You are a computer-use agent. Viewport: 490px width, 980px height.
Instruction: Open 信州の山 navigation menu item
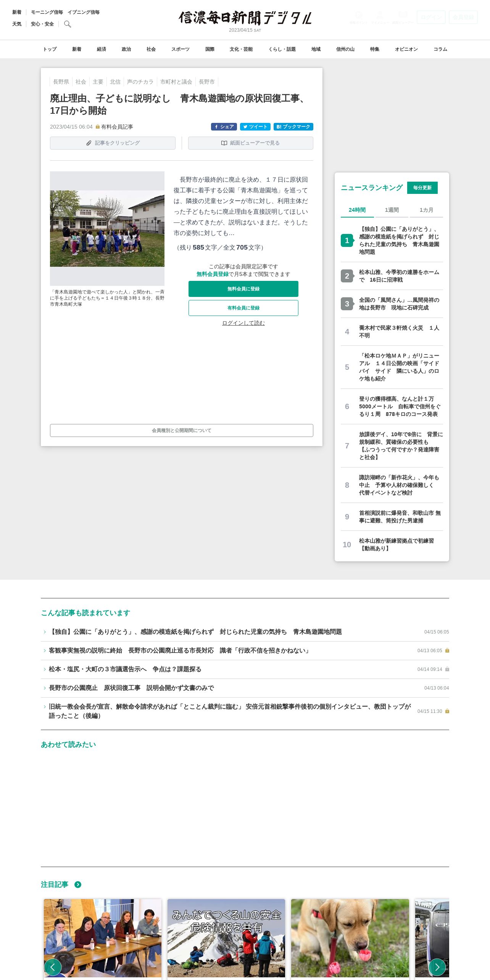click(x=345, y=49)
